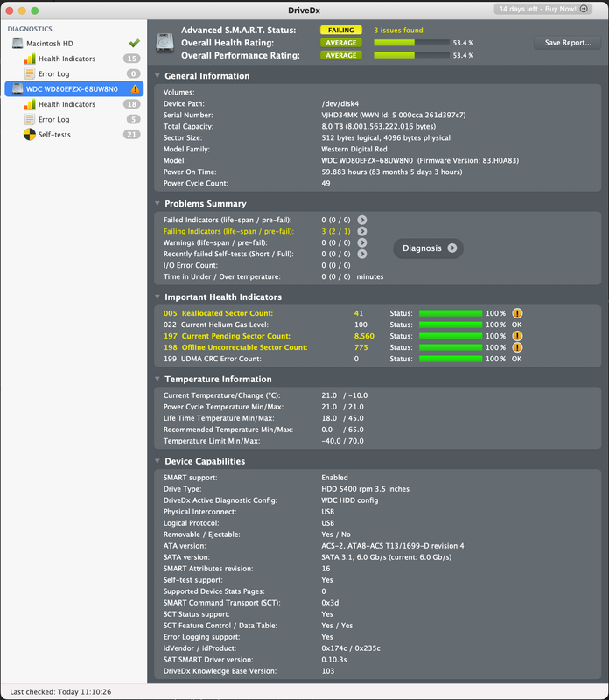
Task: Click the large hard drive icon in header
Action: click(164, 43)
